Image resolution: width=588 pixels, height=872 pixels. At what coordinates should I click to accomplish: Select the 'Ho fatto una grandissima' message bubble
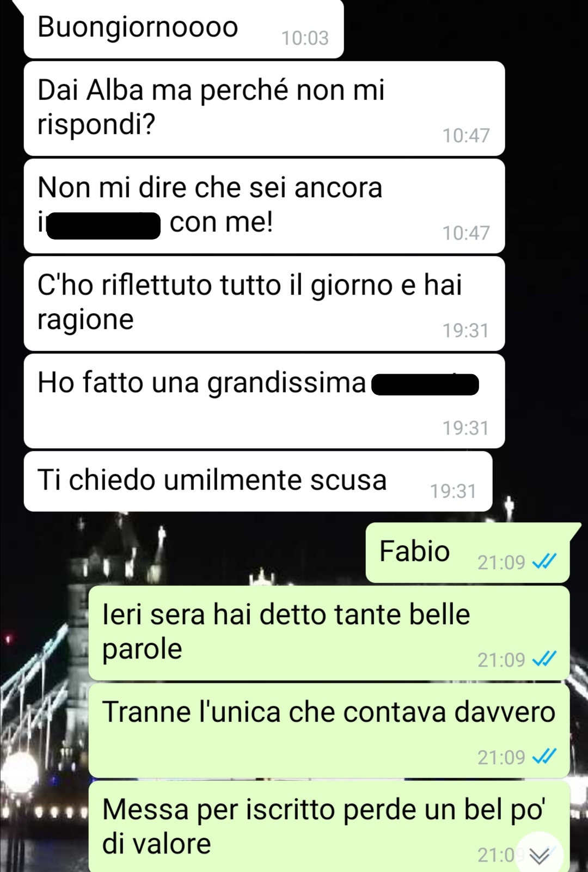point(264,401)
